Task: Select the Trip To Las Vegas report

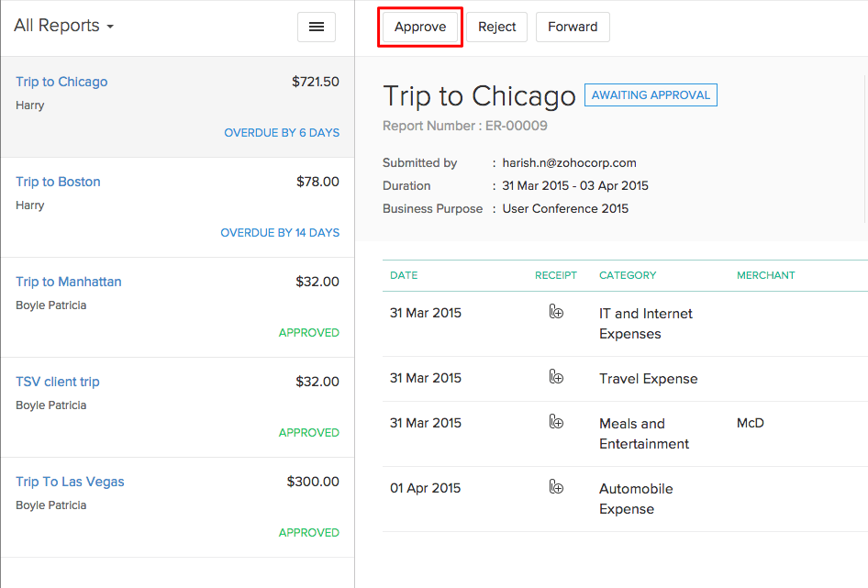Action: (x=70, y=482)
